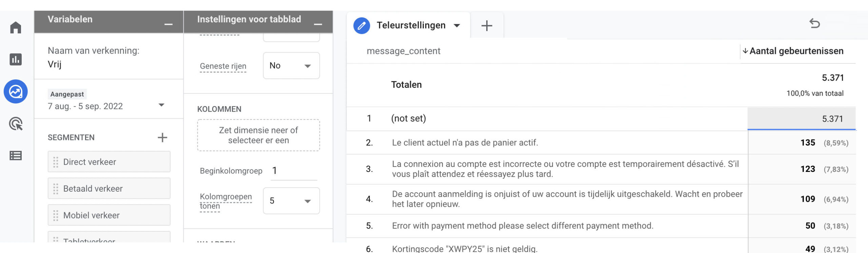Minimize the Variabelen panel
Viewport: 868px width, 253px height.
[x=169, y=24]
